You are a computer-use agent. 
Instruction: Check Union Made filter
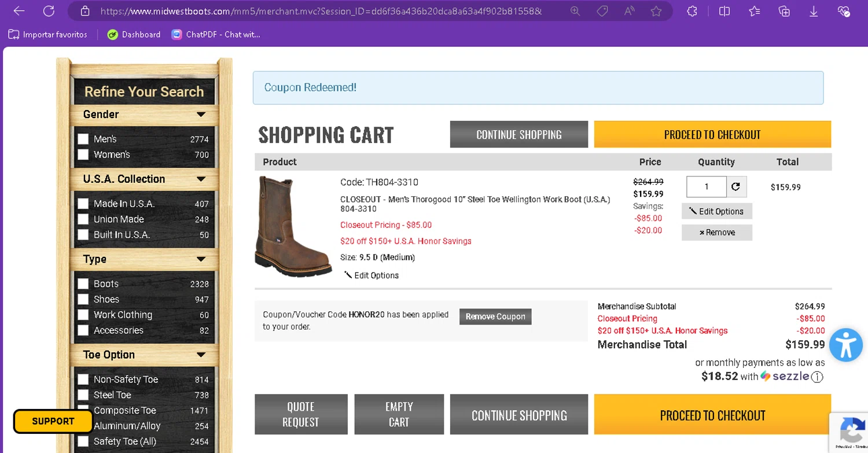point(83,219)
